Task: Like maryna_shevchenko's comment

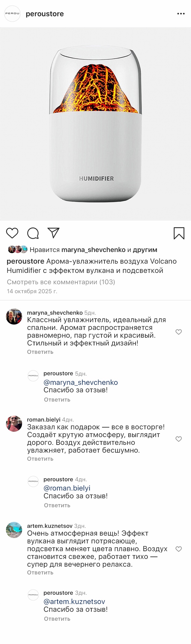Action: 178,332
